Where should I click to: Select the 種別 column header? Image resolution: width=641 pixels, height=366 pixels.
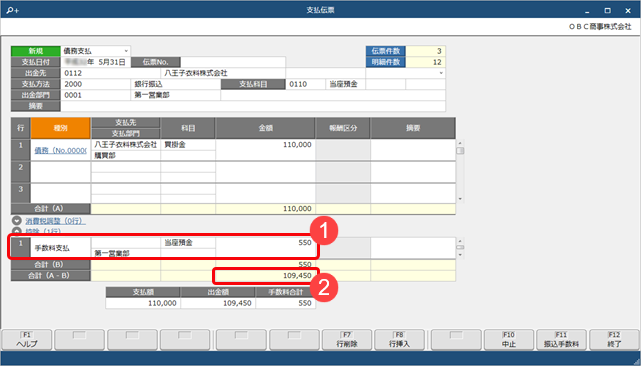(61, 128)
